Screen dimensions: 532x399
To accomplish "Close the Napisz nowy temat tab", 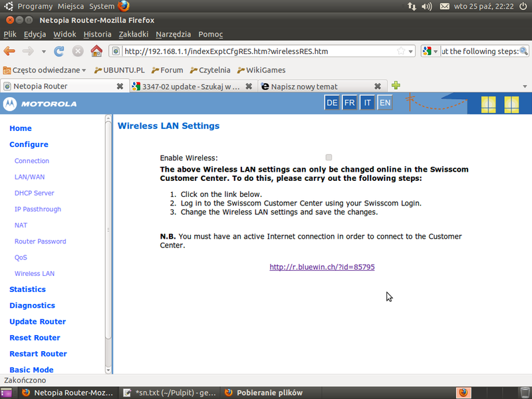I will click(378, 86).
